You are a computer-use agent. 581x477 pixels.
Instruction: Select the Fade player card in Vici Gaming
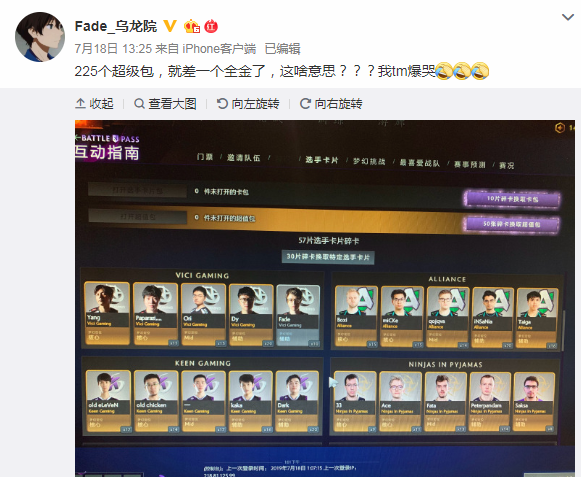(298, 316)
